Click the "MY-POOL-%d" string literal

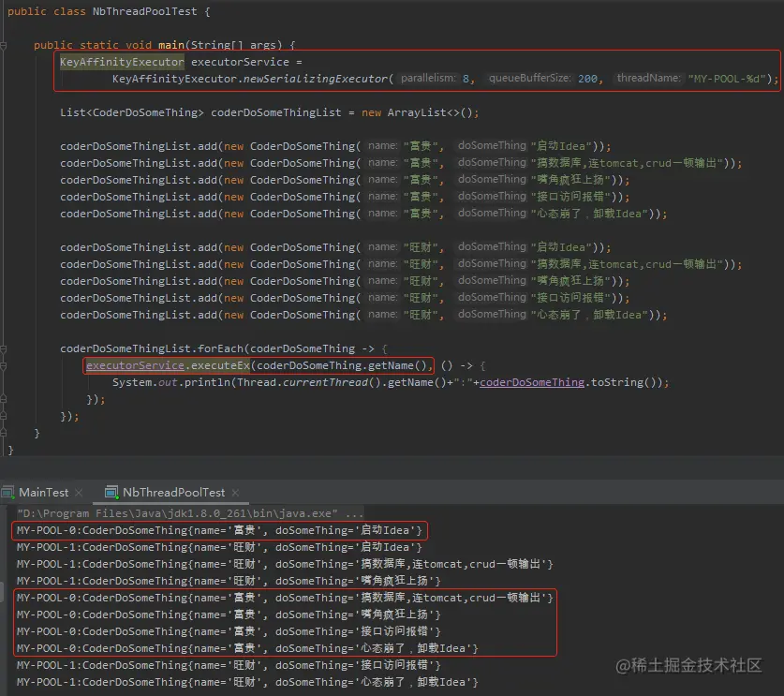click(727, 79)
